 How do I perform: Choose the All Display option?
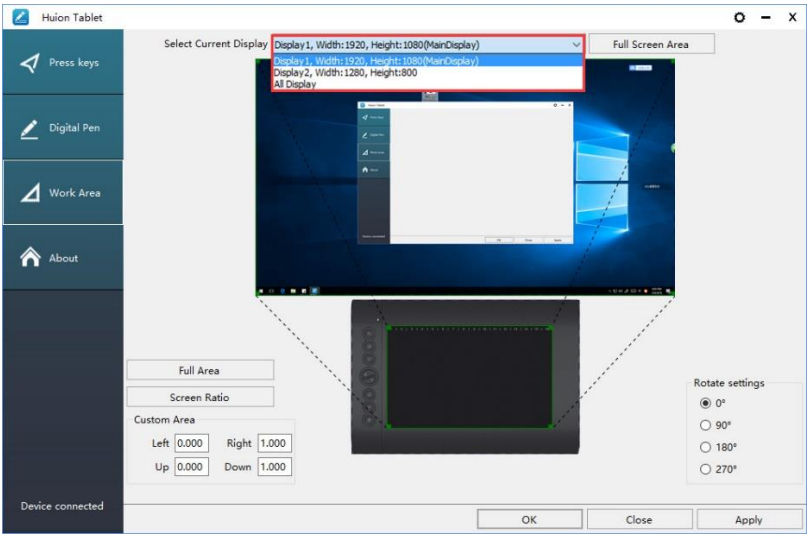point(428,84)
